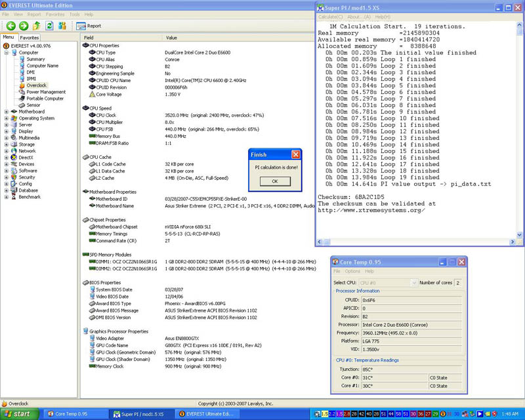Click the Field column header
The height and width of the screenshot is (420, 525).
(x=121, y=37)
